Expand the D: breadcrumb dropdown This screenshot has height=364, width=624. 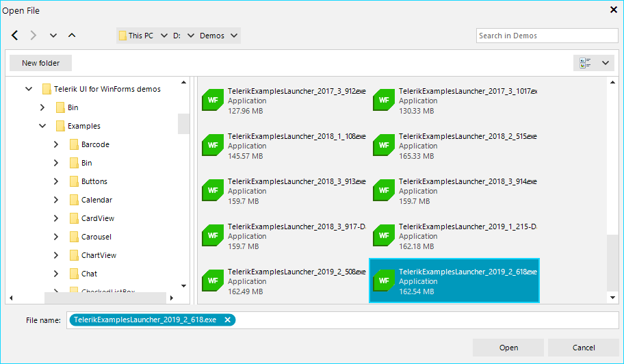(x=191, y=36)
